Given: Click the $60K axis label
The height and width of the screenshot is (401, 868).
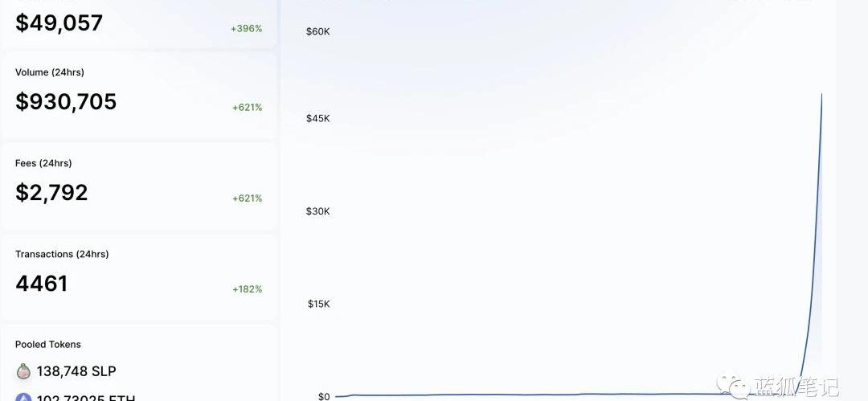Looking at the screenshot, I should click(317, 31).
